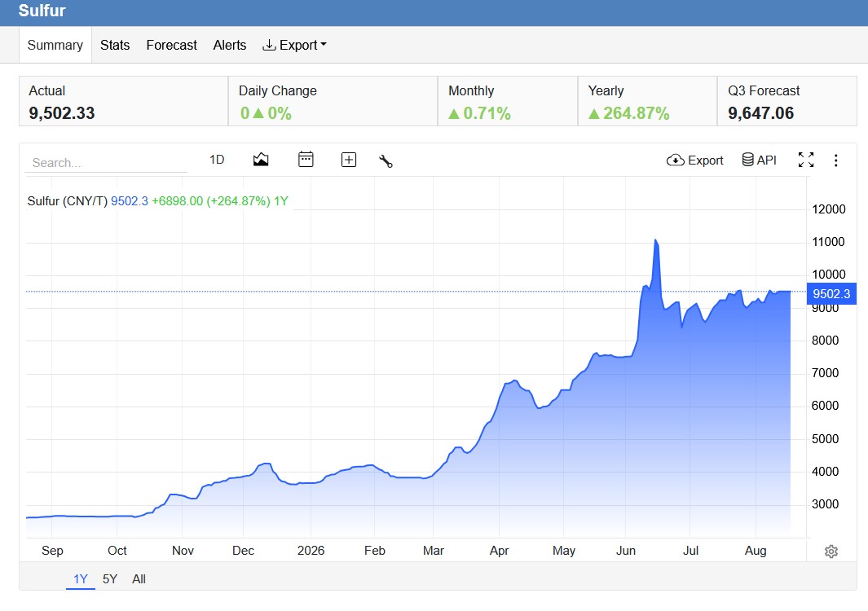Select the All time range
The height and width of the screenshot is (611, 868).
pos(139,579)
